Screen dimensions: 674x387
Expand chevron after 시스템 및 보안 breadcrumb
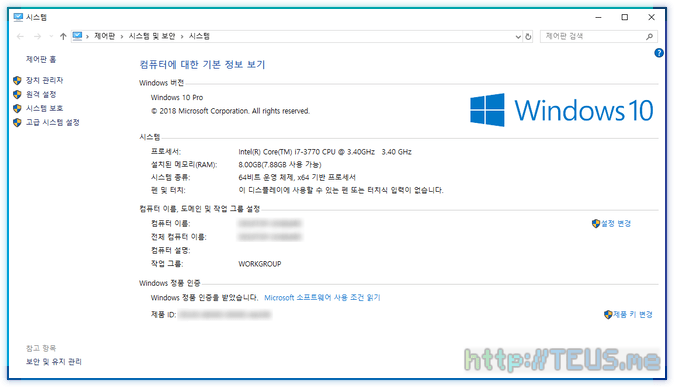[182, 37]
